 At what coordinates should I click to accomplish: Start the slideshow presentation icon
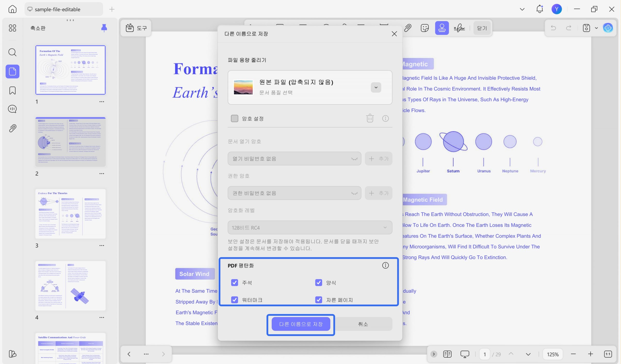click(465, 354)
